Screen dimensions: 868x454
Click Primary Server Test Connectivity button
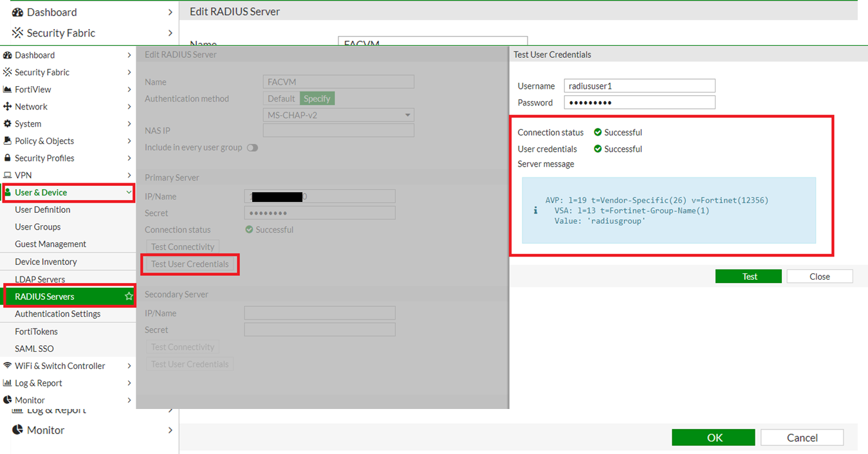183,247
